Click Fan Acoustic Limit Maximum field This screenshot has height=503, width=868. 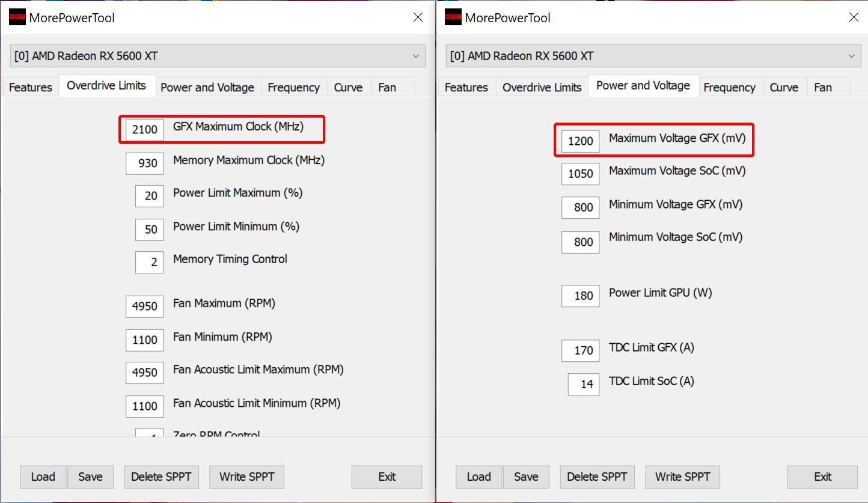click(145, 373)
